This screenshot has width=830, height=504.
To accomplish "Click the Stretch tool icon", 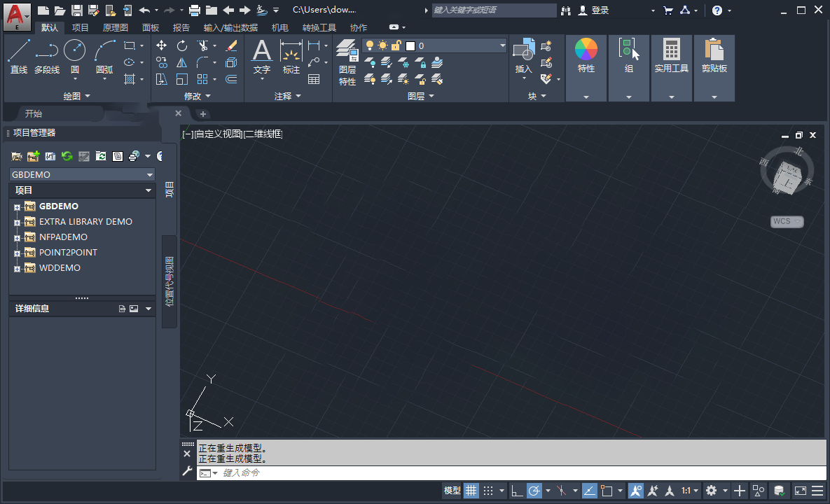I will pyautogui.click(x=162, y=79).
